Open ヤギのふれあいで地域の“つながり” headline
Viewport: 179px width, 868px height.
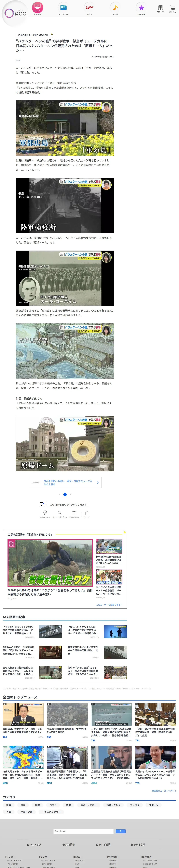click(50, 592)
